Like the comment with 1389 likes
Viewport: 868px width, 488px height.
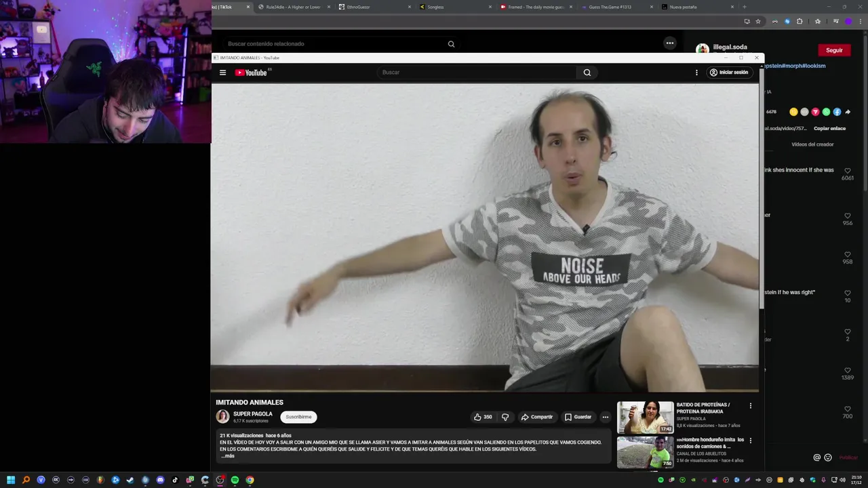coord(847,371)
